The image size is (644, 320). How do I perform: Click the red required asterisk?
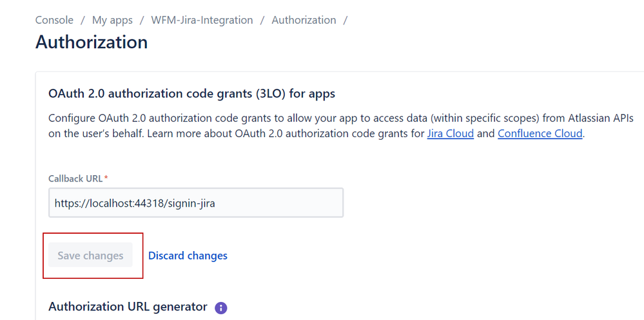[x=106, y=177]
